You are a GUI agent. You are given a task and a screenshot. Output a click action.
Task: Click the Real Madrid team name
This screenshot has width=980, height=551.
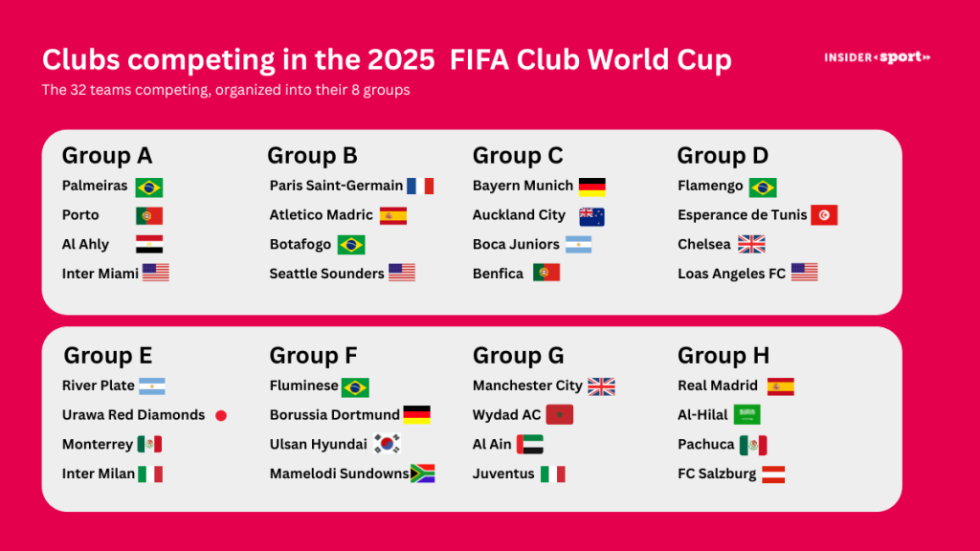coord(718,386)
